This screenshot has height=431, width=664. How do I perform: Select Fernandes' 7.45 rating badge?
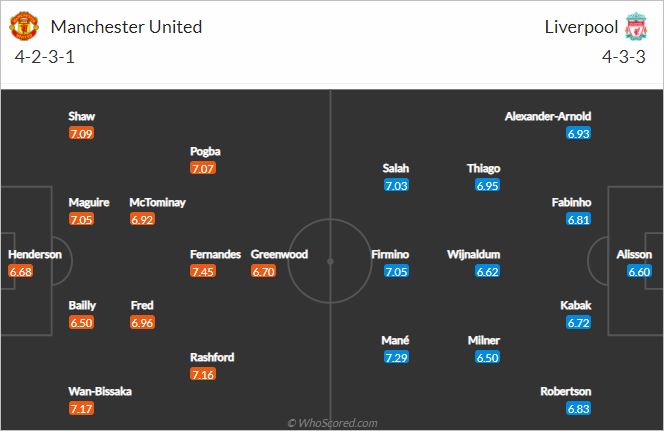[x=203, y=271]
